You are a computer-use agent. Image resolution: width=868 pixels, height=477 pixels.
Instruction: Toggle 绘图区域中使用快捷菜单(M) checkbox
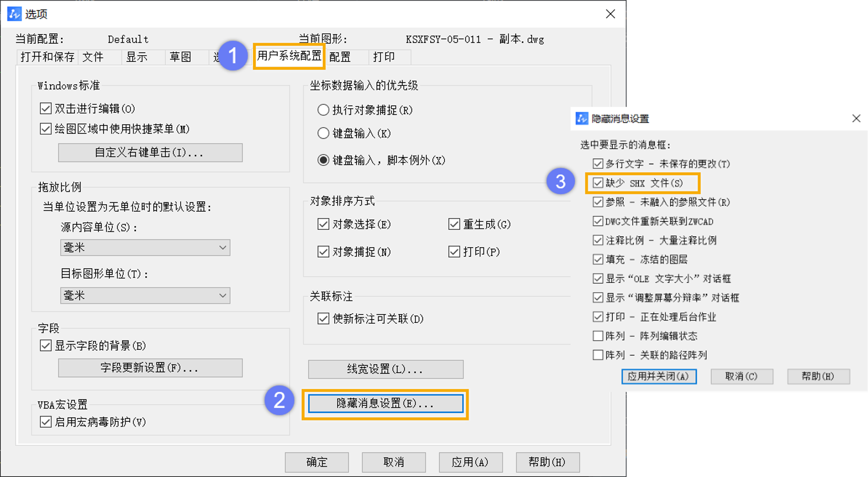[x=45, y=129]
